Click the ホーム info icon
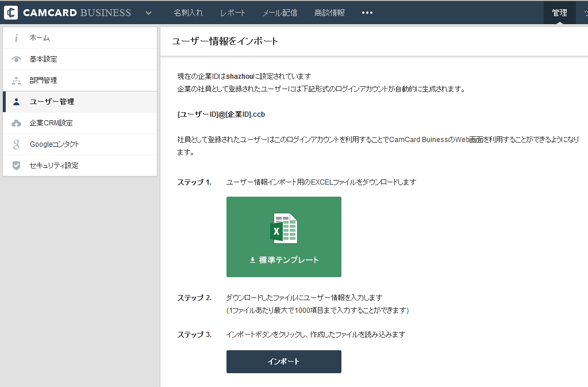Screen dimensions: 588x387 coord(16,38)
